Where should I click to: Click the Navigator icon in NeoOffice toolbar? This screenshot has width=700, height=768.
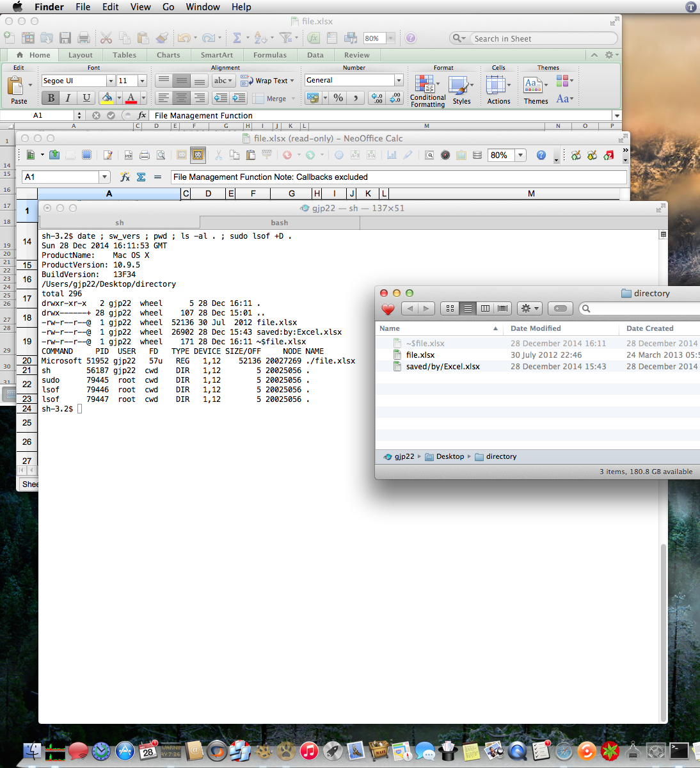pyautogui.click(x=445, y=155)
